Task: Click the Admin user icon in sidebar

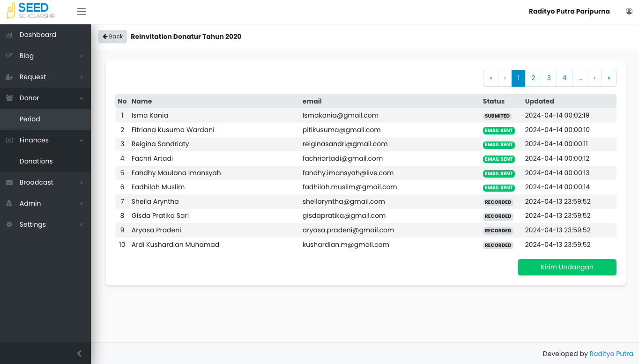Action: coord(9,203)
